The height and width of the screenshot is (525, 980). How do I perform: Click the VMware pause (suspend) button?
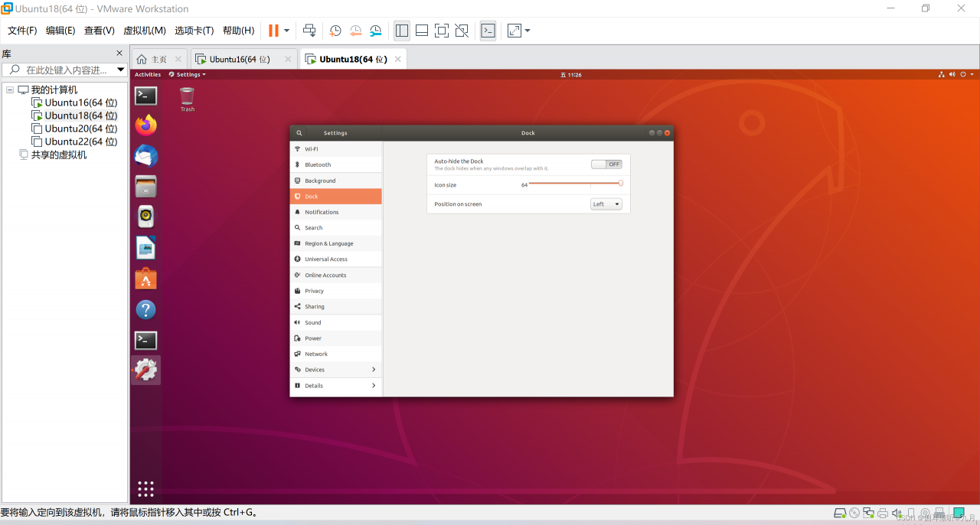273,31
